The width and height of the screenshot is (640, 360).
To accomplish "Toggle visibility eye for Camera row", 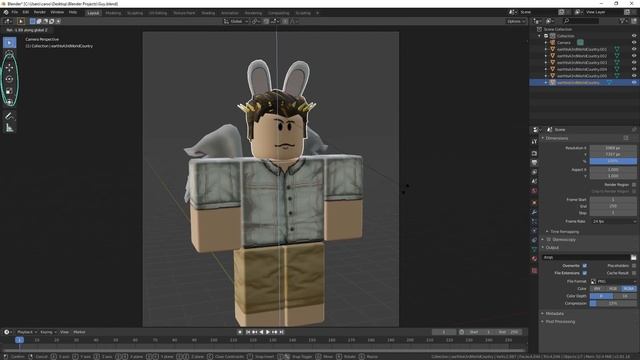I will [634, 42].
